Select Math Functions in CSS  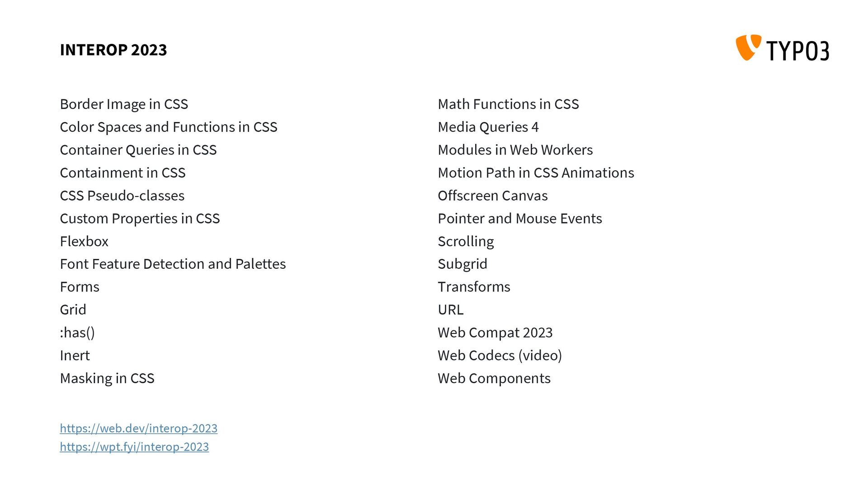coord(508,104)
